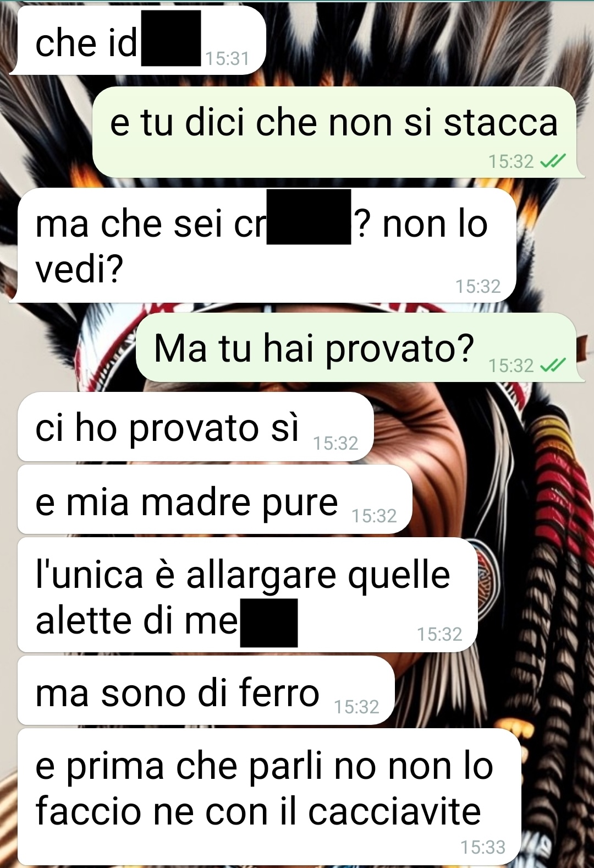This screenshot has width=594, height=868.
Task: Select message 'e tu dici che non si stacca'
Action: (x=338, y=132)
